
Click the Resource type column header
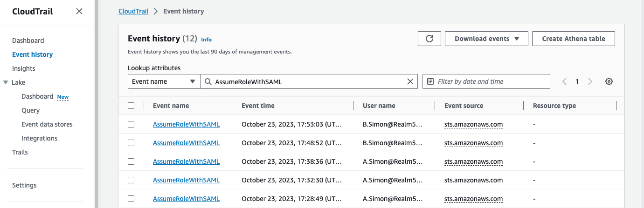click(x=554, y=106)
